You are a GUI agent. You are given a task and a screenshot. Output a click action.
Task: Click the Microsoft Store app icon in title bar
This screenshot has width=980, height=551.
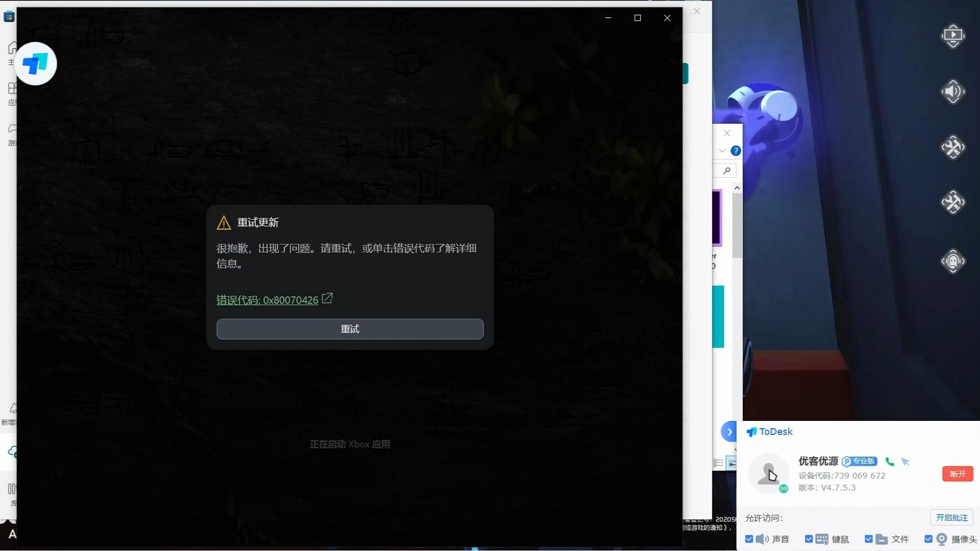[9, 16]
